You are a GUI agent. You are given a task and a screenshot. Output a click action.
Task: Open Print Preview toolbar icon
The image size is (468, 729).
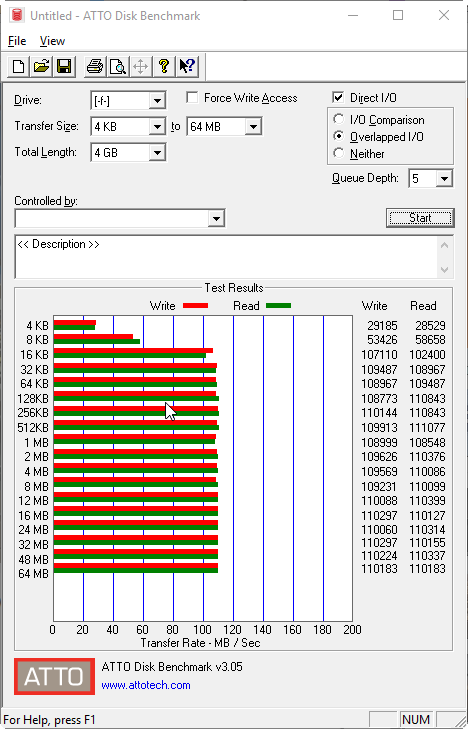click(118, 66)
